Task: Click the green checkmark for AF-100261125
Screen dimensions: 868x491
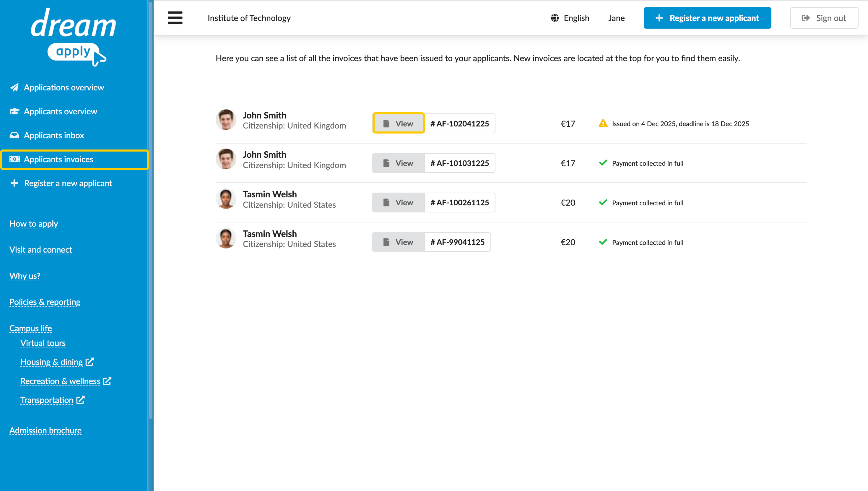Action: point(603,202)
